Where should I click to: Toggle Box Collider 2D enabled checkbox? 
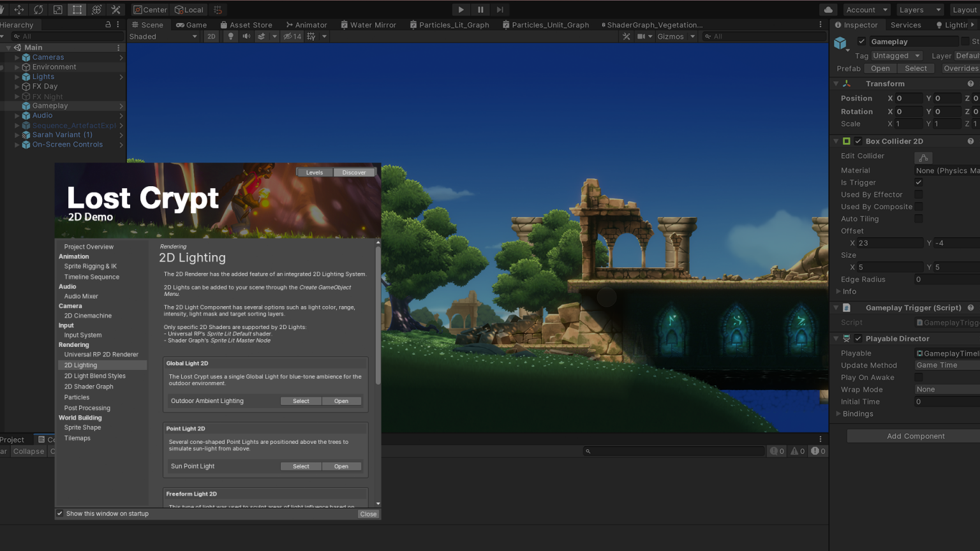[858, 141]
